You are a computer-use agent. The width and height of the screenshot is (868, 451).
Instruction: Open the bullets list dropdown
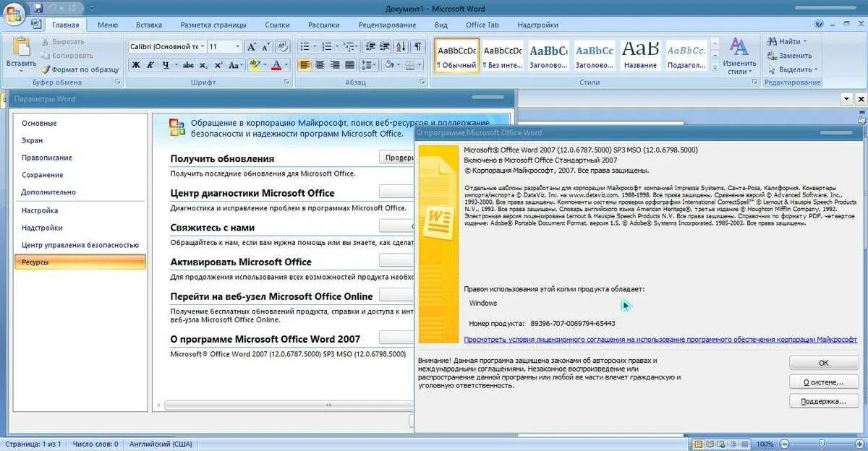click(x=315, y=46)
